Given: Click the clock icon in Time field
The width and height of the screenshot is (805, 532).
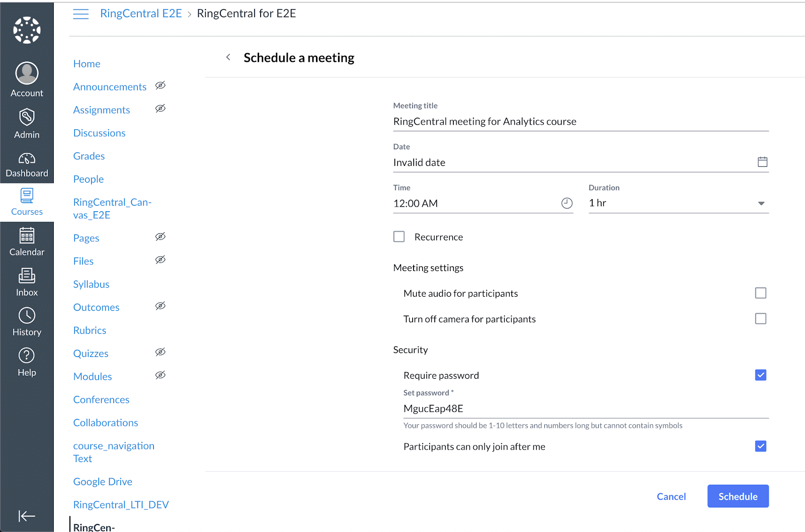Looking at the screenshot, I should coord(567,203).
